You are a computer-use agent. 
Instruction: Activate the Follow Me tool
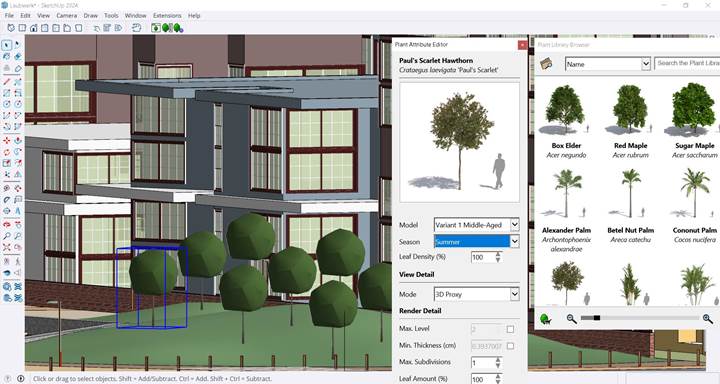(x=18, y=152)
